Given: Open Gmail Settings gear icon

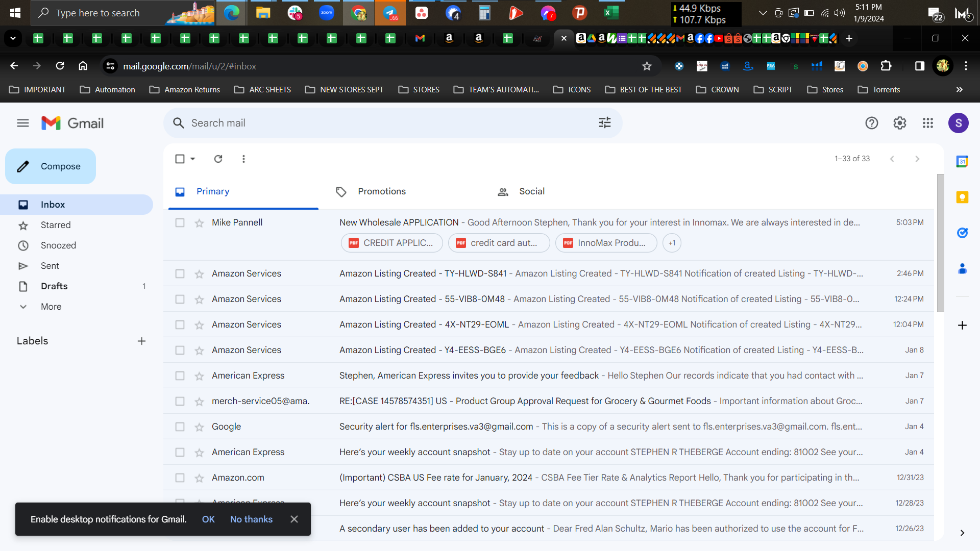Looking at the screenshot, I should [x=900, y=123].
